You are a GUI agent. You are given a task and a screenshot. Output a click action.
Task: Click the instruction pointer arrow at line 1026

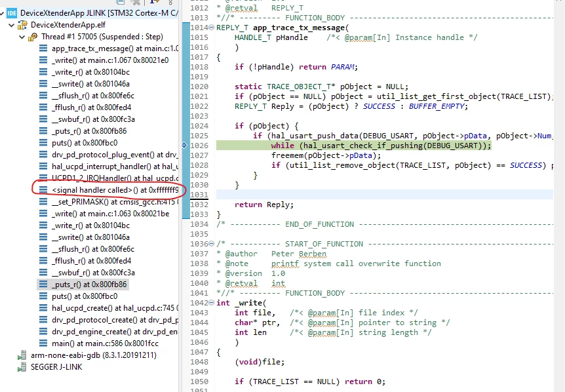point(184,146)
